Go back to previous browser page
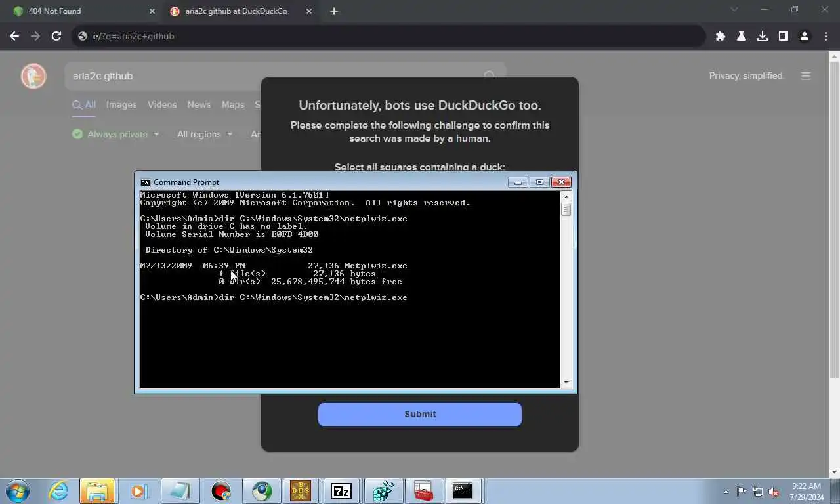Screen dimensions: 840x504 pyautogui.click(x=14, y=36)
